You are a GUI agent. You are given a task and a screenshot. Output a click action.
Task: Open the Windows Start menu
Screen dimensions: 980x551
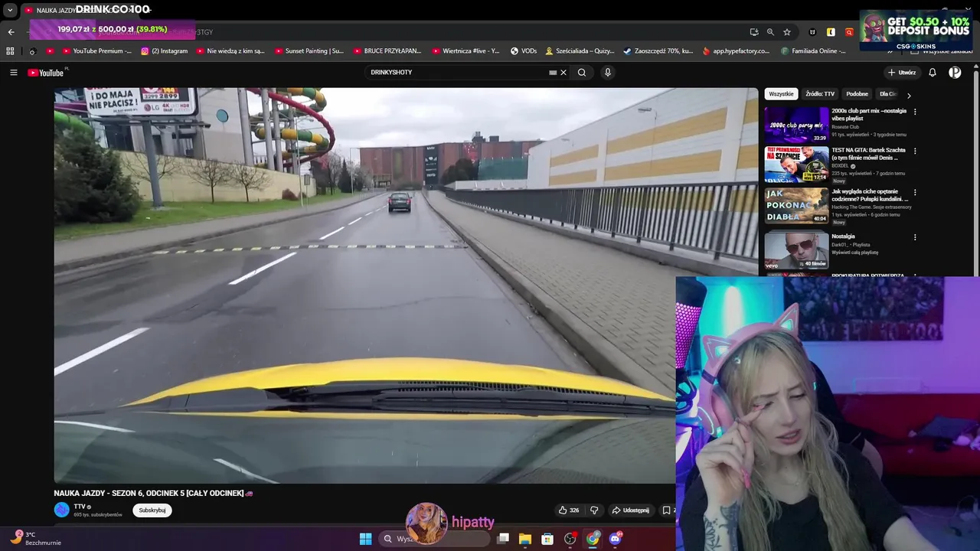click(365, 539)
